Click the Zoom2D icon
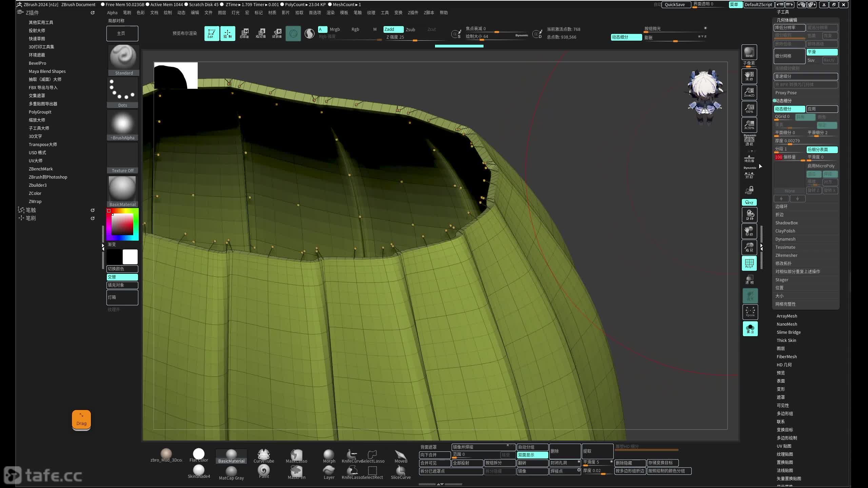Screen dimensions: 868x488 [x=749, y=92]
